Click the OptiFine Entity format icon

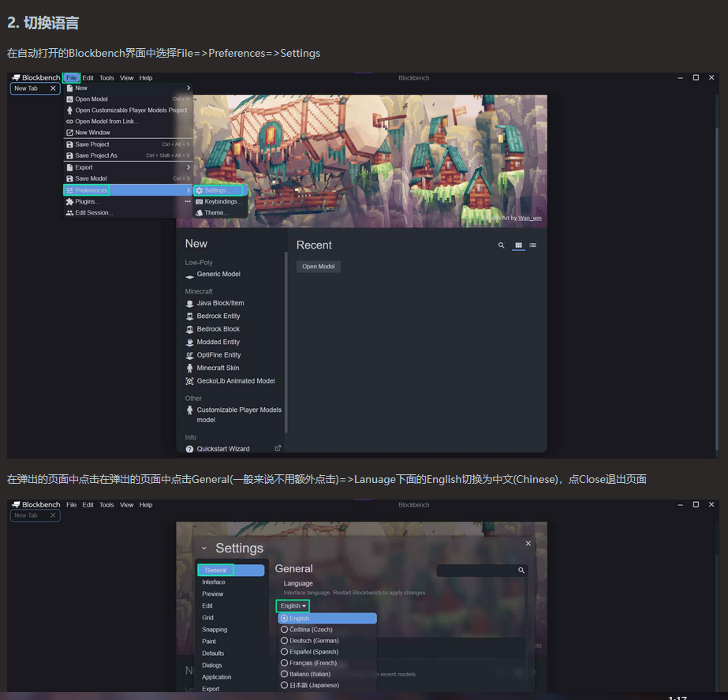189,355
